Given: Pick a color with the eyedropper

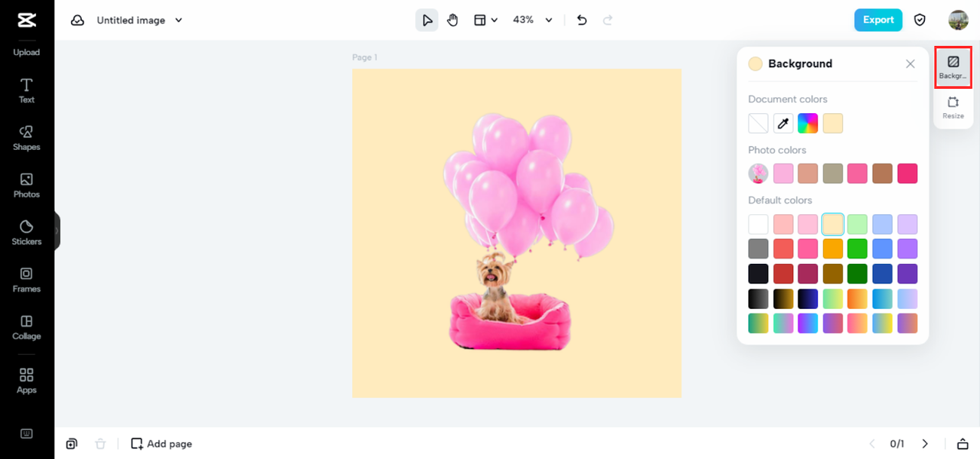Looking at the screenshot, I should tap(783, 123).
